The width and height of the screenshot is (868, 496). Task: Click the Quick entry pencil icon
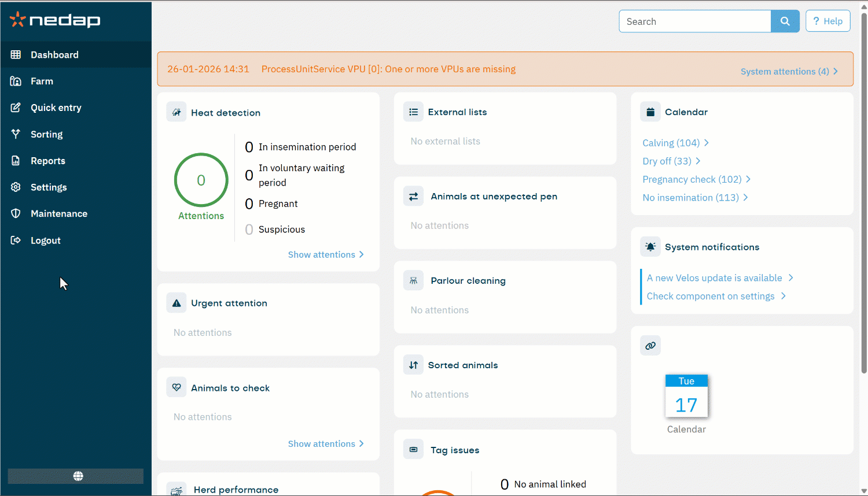click(x=16, y=108)
